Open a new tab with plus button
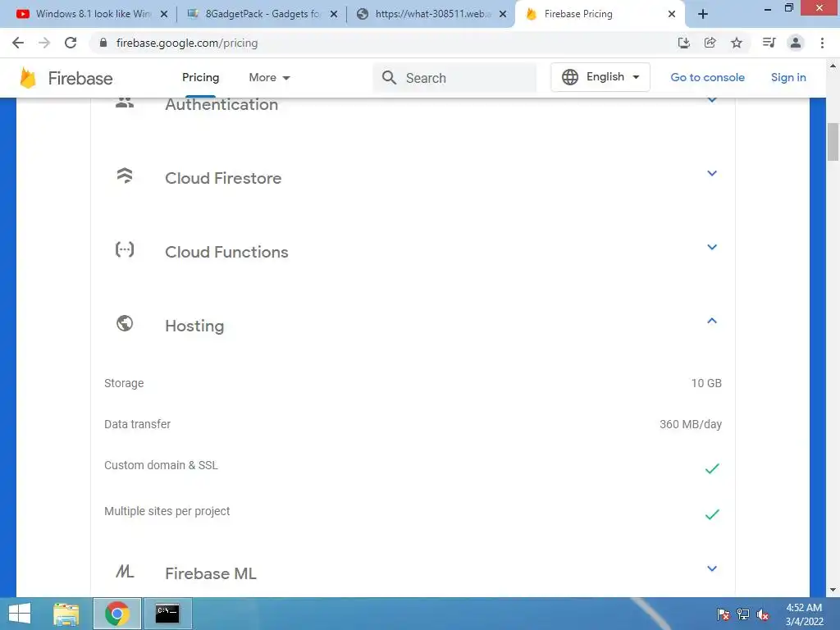Screen dimensions: 840x630 point(703,15)
